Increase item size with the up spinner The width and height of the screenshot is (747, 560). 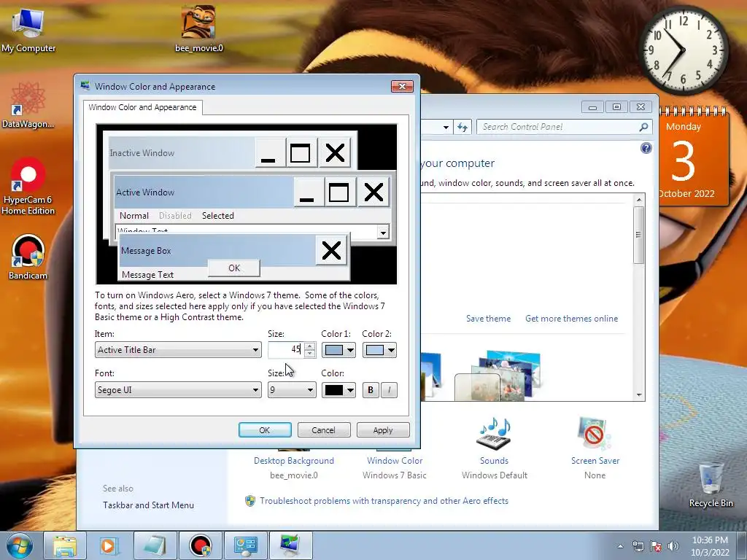309,346
